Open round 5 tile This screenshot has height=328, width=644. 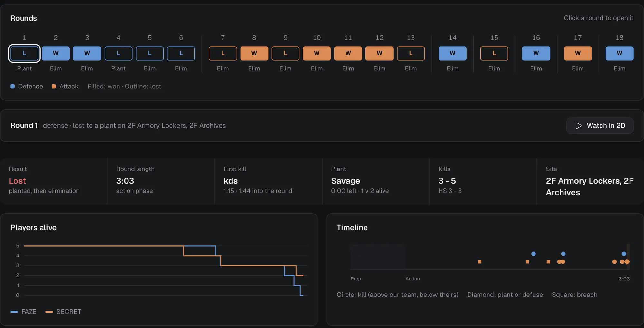150,53
